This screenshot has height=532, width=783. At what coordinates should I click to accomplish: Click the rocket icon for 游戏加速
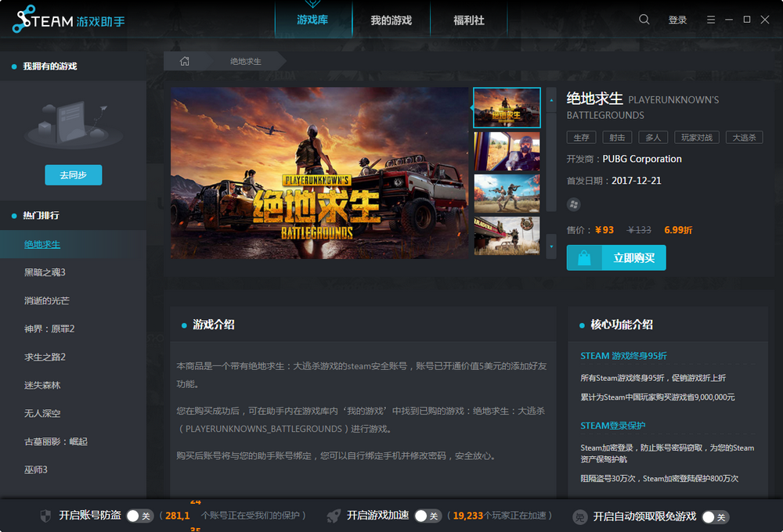pos(334,516)
